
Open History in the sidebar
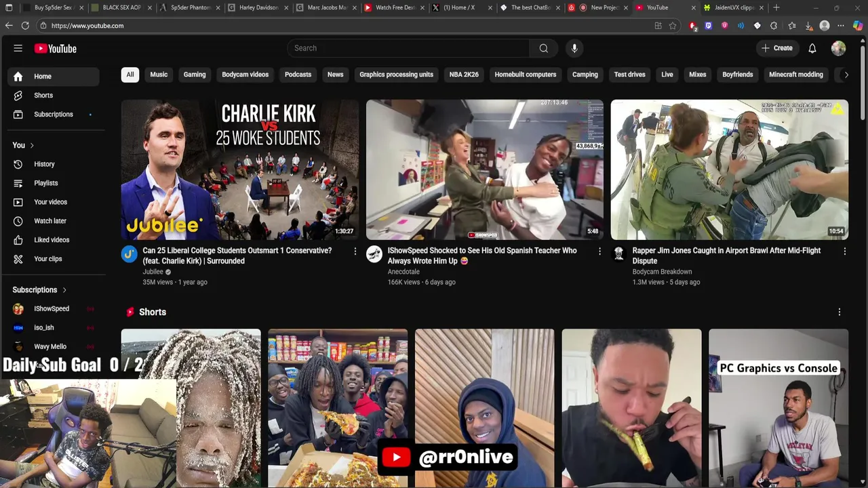coord(54,164)
